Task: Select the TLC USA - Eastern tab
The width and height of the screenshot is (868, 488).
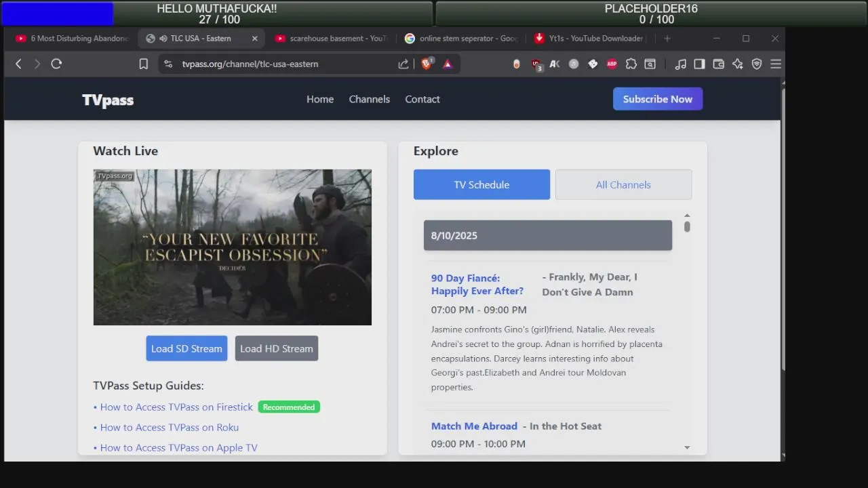Action: pyautogui.click(x=201, y=39)
